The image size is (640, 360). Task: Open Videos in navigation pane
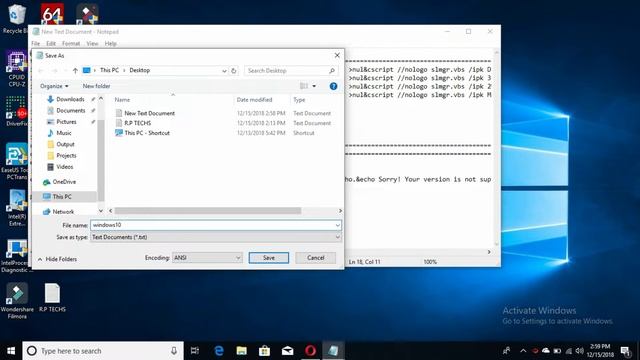pyautogui.click(x=64, y=167)
